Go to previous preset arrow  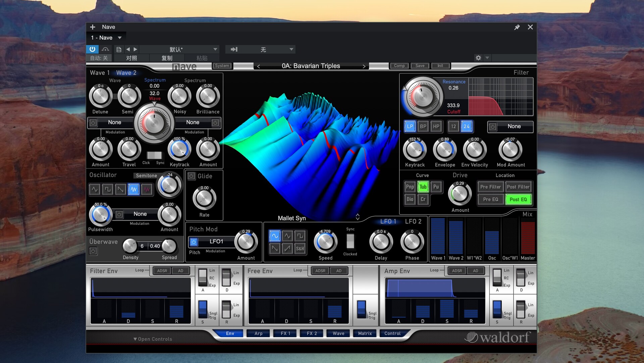coord(128,49)
